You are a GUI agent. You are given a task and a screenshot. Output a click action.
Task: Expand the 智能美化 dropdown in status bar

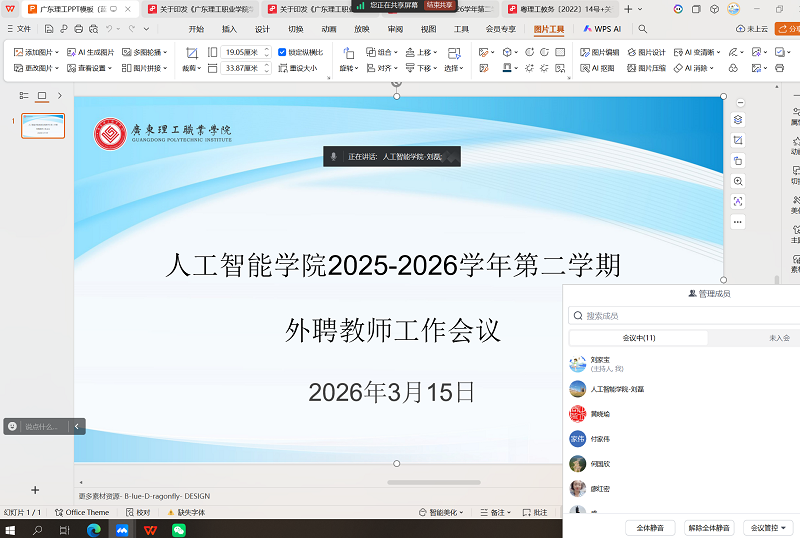tap(442, 512)
